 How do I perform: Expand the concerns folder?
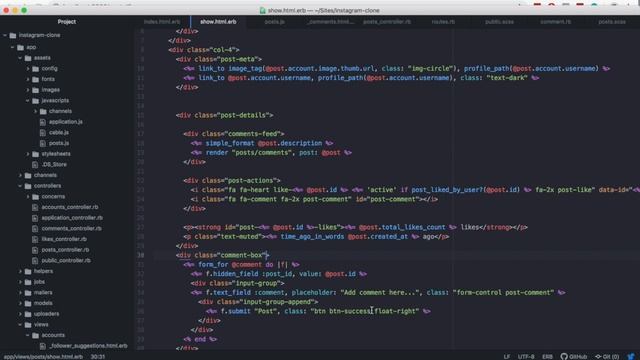click(x=28, y=196)
